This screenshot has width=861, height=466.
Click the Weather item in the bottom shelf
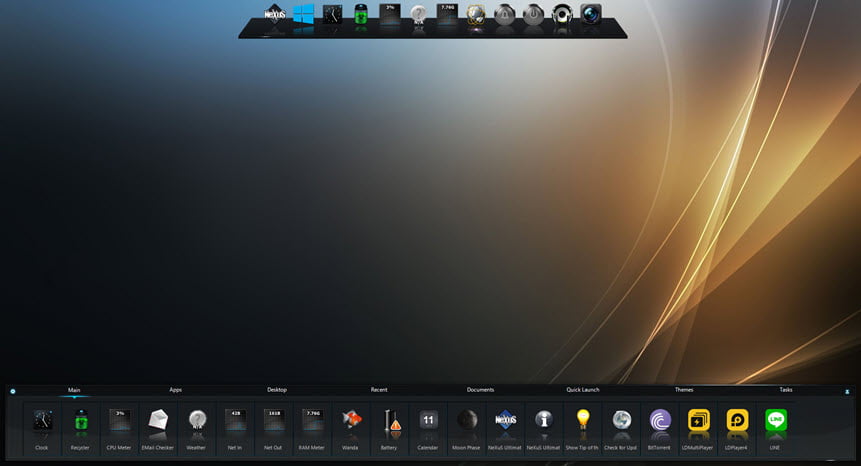point(197,421)
